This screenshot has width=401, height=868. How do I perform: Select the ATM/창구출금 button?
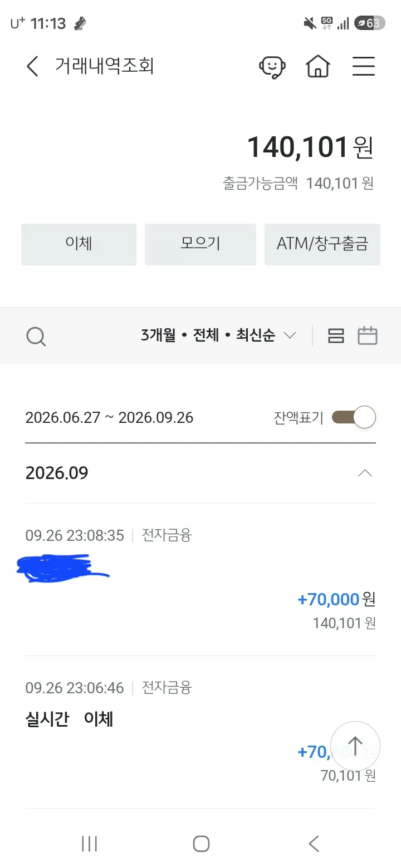pyautogui.click(x=322, y=244)
